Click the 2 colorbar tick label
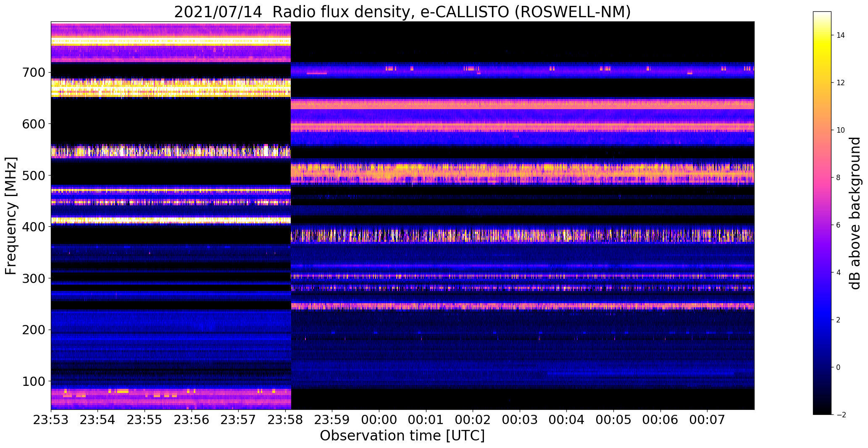 [x=839, y=320]
